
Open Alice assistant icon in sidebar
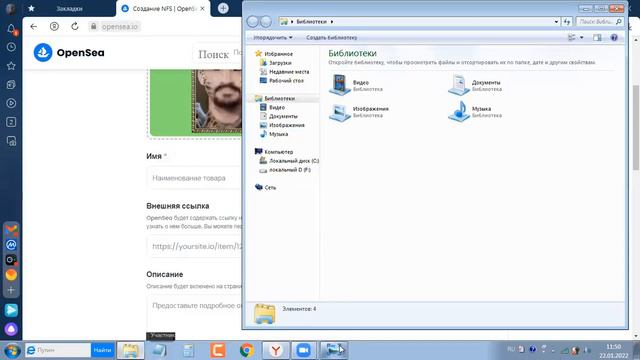click(11, 329)
